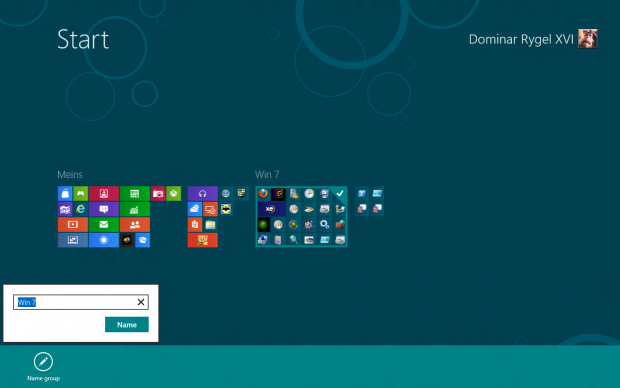The image size is (620, 388).
Task: Open the Solitaire cards tile
Action: pos(142,240)
